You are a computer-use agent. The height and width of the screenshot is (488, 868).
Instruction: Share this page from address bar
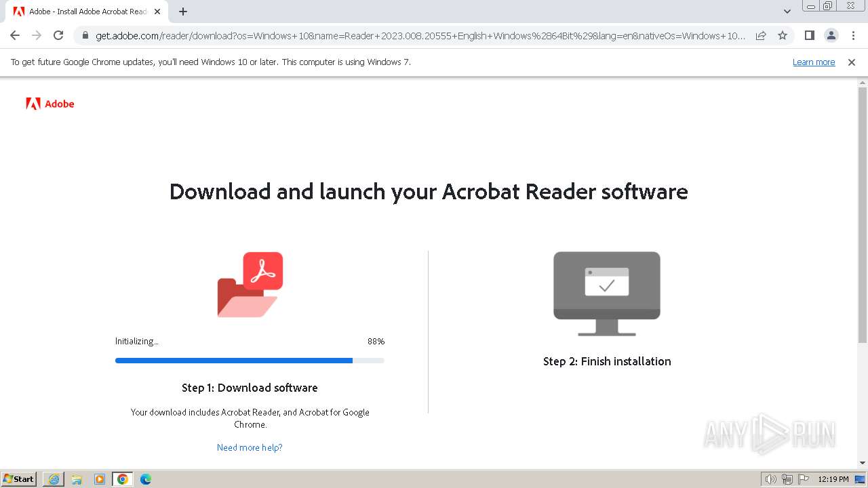coord(761,35)
